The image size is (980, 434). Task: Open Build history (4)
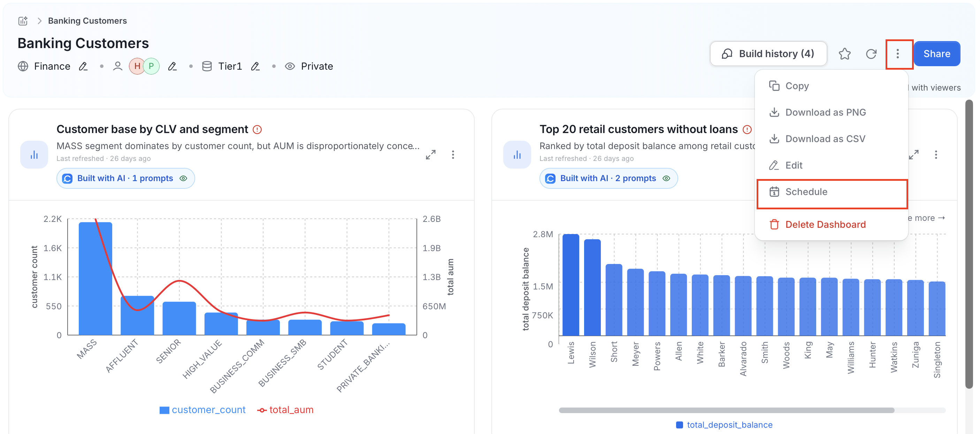coord(768,54)
